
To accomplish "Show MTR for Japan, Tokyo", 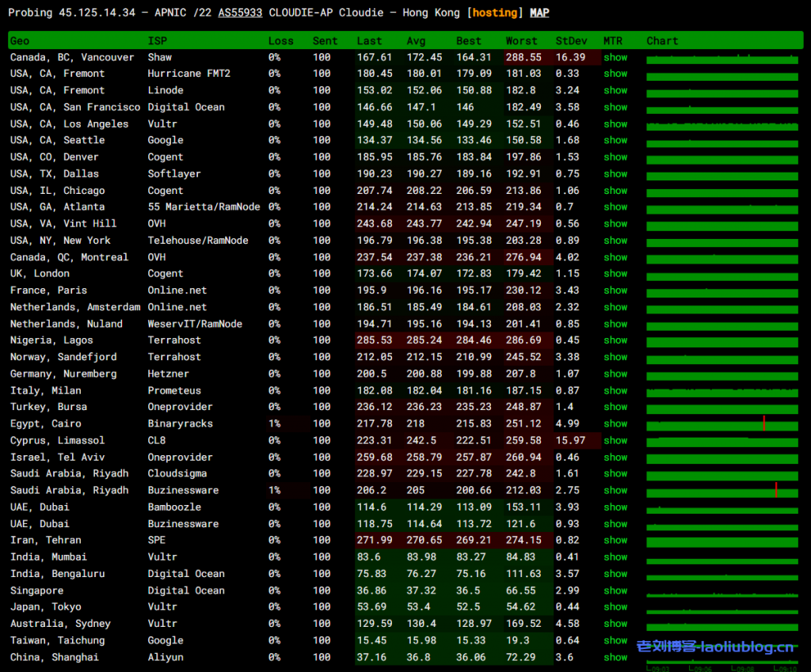I will click(615, 607).
